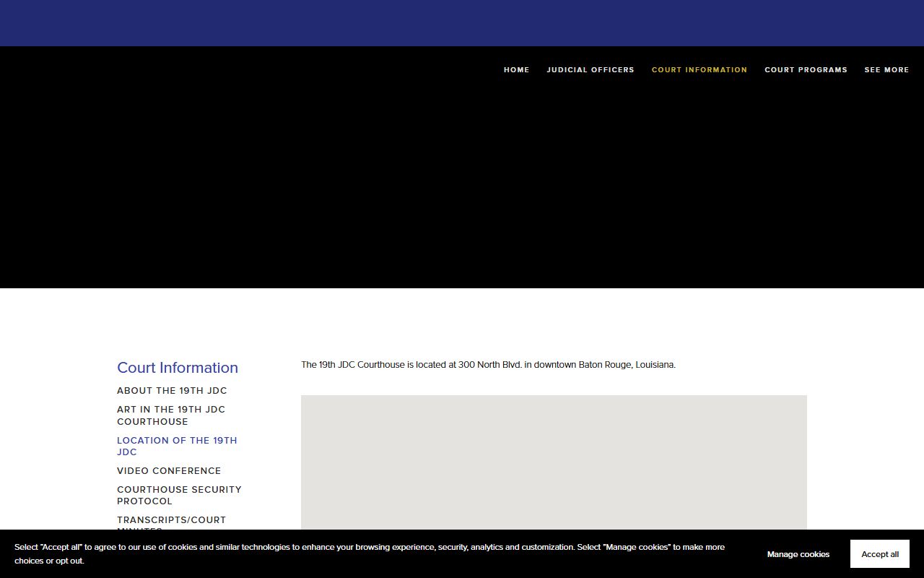
Task: Open Judicial Officers in navigation bar
Action: [590, 70]
